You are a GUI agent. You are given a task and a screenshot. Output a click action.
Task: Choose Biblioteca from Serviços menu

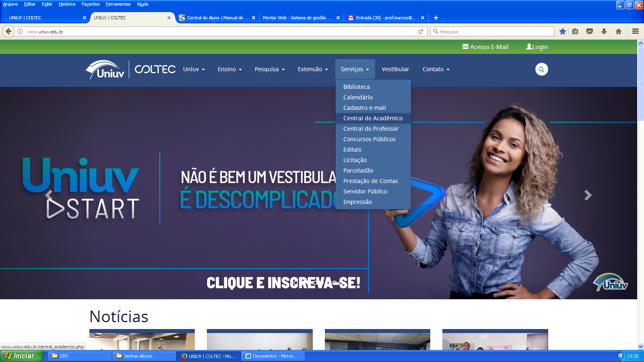pos(356,87)
